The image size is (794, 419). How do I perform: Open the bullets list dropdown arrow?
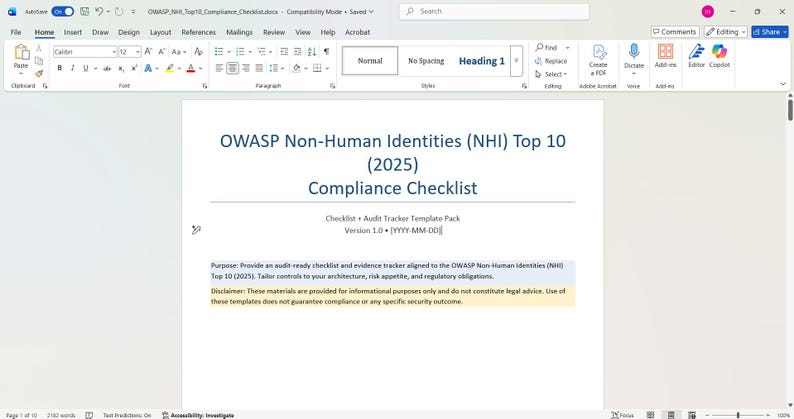point(229,52)
